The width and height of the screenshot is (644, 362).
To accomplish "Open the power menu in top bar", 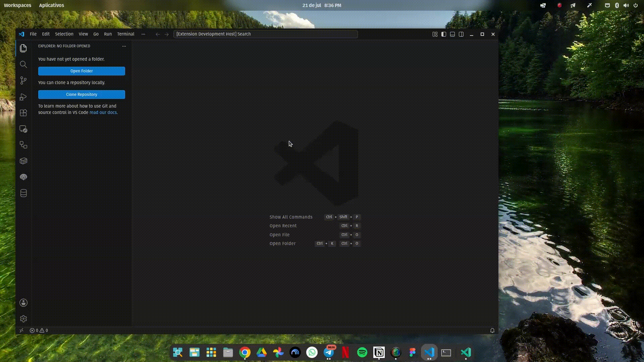I will click(635, 5).
